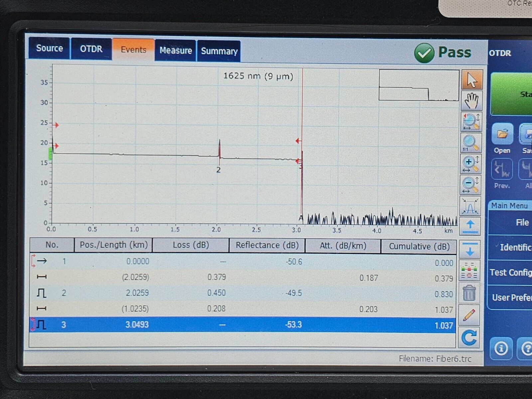Open Test Config menu button
532x399 pixels.
click(x=510, y=273)
